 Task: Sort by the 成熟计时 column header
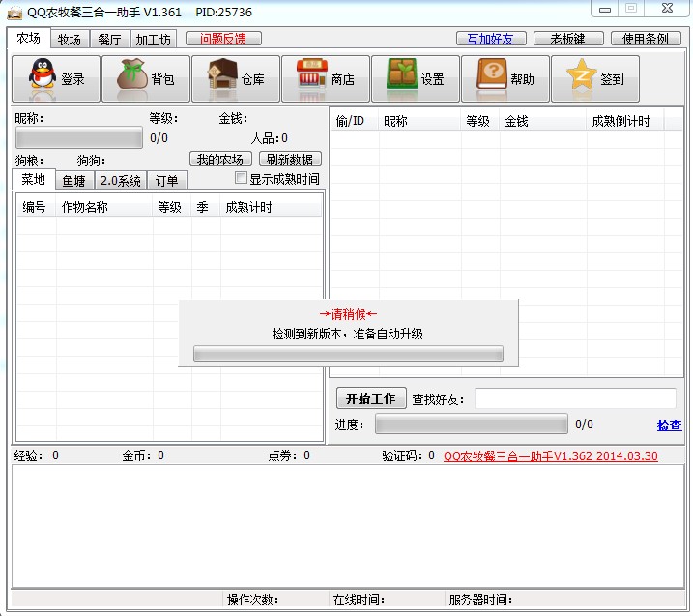pyautogui.click(x=271, y=207)
